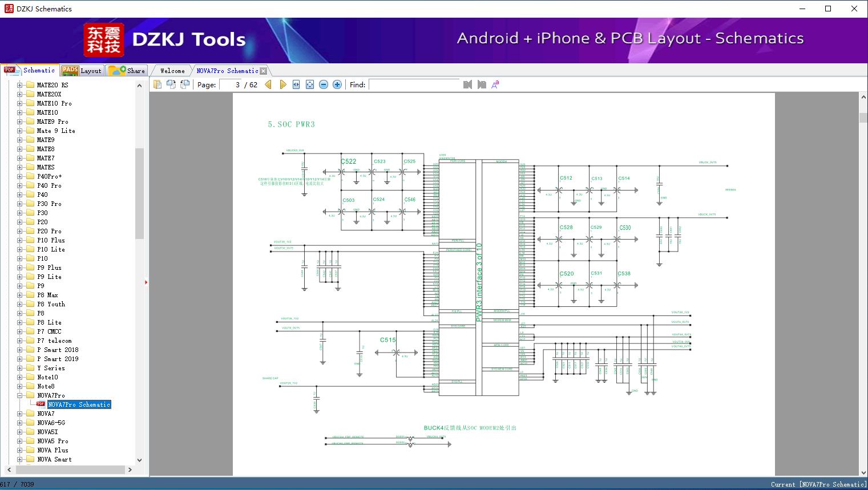Select the NOVA7Pro Schematic tree item
Viewport: 868px width, 490px height.
click(79, 404)
